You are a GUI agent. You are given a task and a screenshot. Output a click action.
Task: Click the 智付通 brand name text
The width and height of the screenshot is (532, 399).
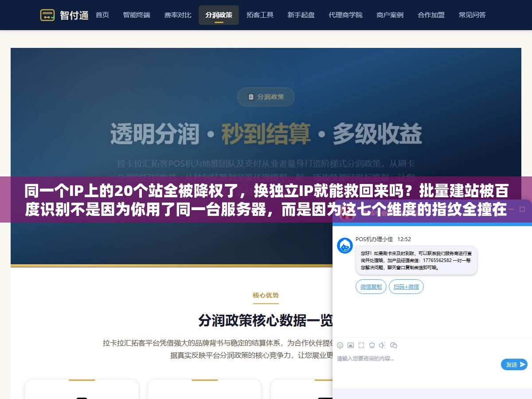coord(74,15)
